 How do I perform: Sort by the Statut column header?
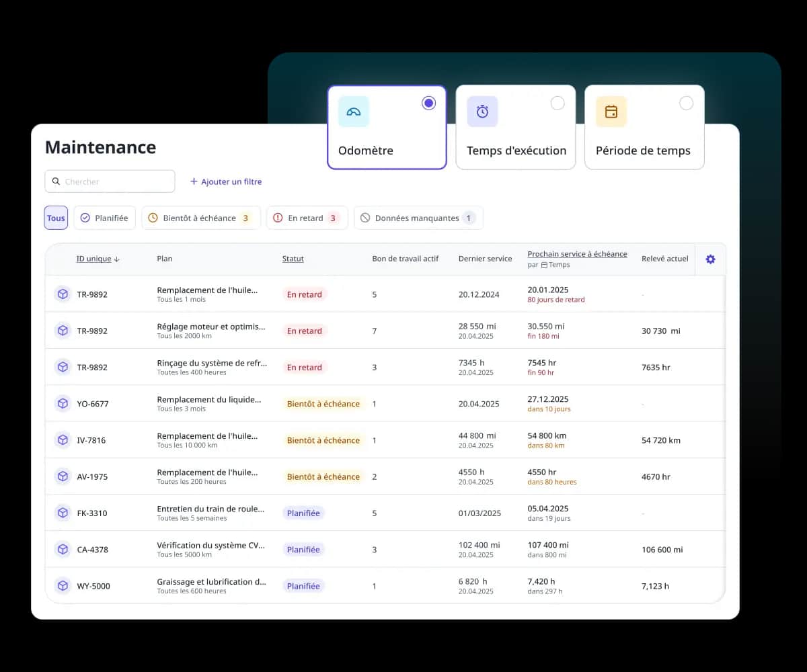click(293, 259)
